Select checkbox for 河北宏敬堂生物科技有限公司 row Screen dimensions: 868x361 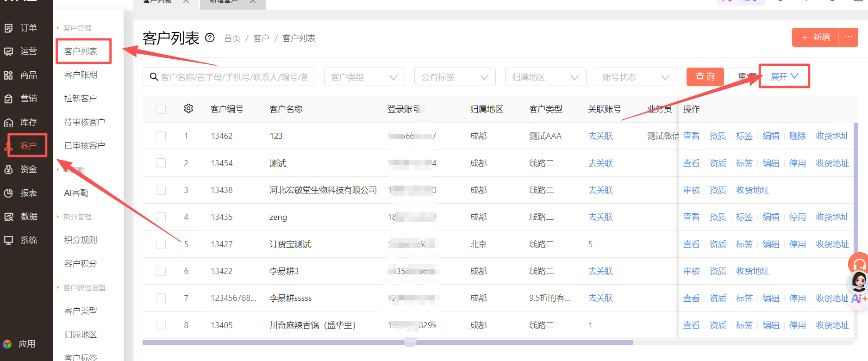161,190
